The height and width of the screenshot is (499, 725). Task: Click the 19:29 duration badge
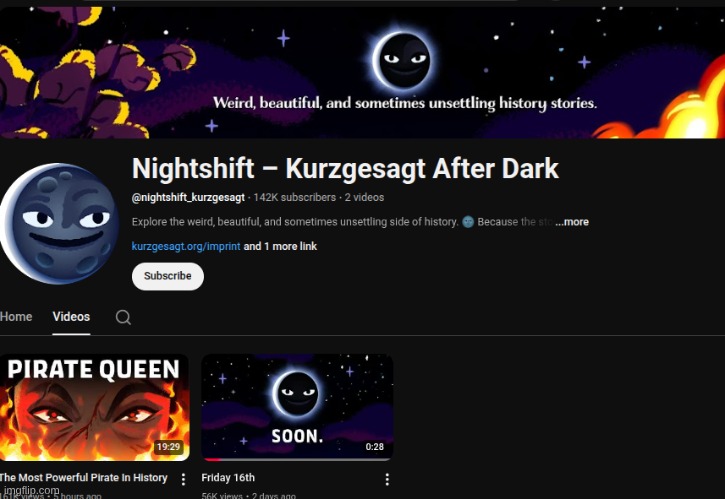click(168, 447)
